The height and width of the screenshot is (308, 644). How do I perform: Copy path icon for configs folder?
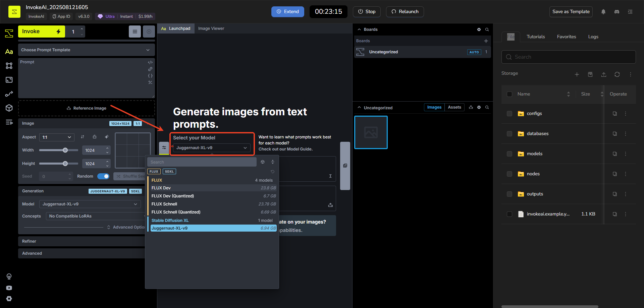615,114
